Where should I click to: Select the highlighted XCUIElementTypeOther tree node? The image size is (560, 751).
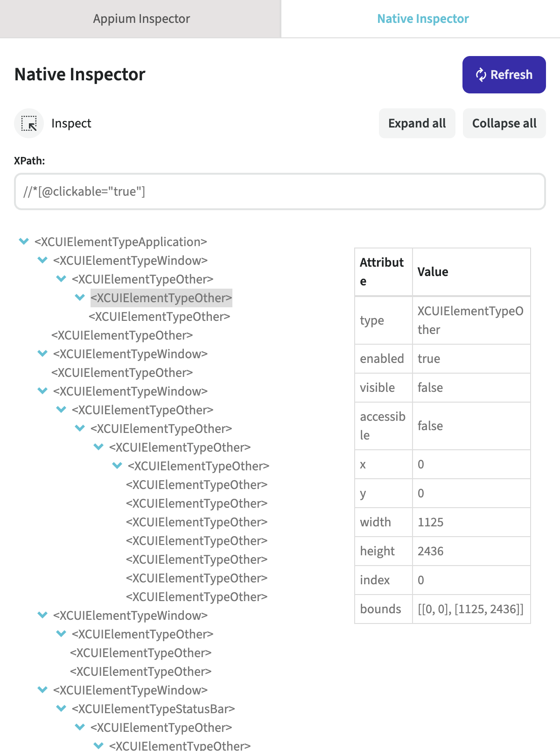pyautogui.click(x=161, y=298)
